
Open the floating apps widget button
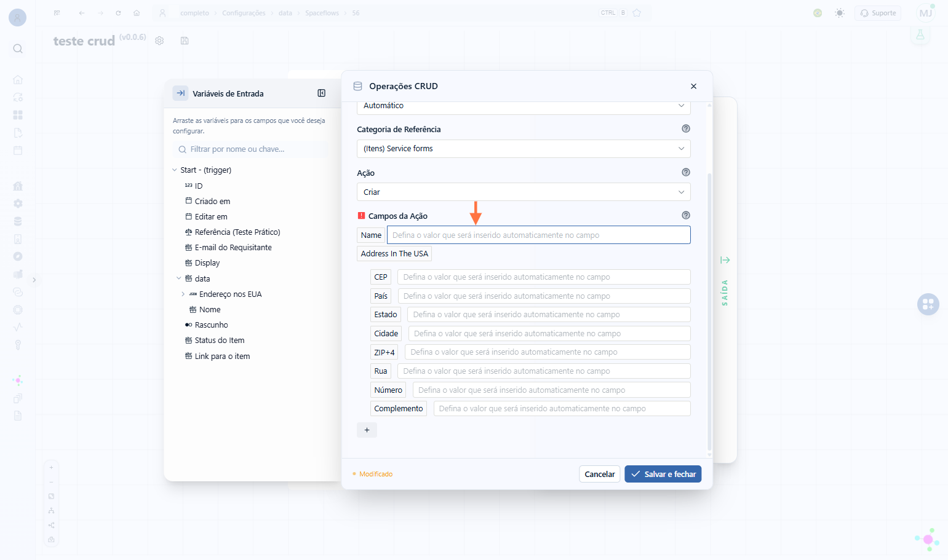tap(928, 304)
